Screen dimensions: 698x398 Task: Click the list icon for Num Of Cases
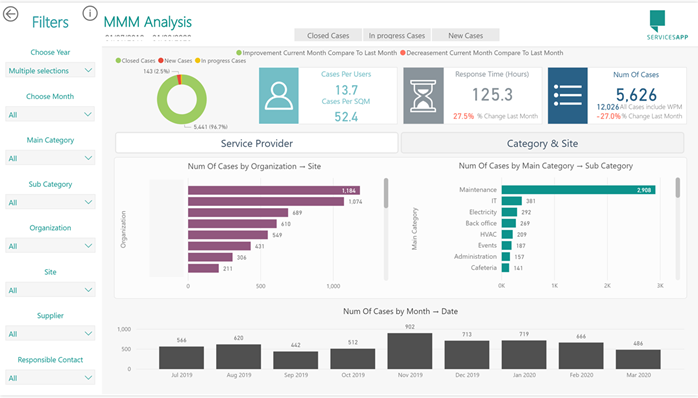click(x=568, y=96)
